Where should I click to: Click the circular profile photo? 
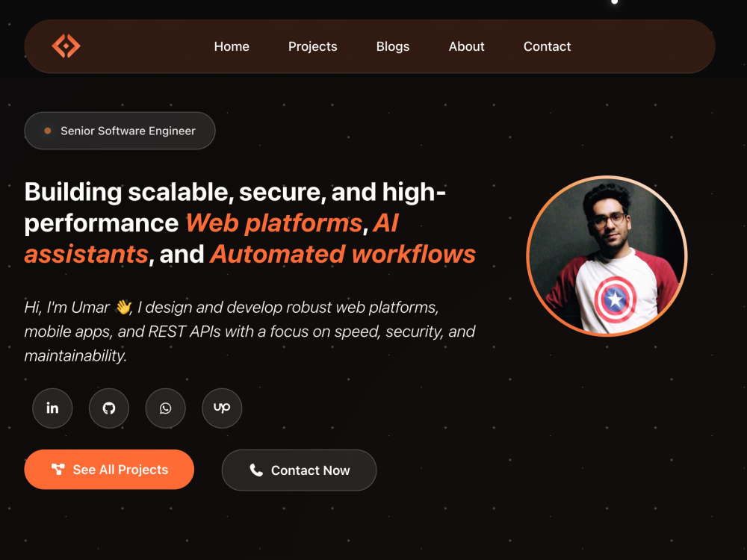(x=607, y=256)
